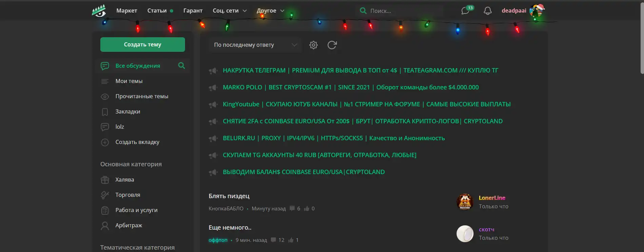The image size is (644, 252).
Task: Click the Арбитраж person icon
Action: [x=105, y=226]
